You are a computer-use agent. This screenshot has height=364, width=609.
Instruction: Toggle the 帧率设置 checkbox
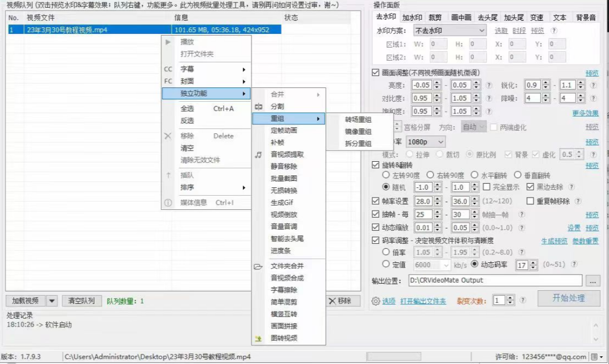click(376, 201)
